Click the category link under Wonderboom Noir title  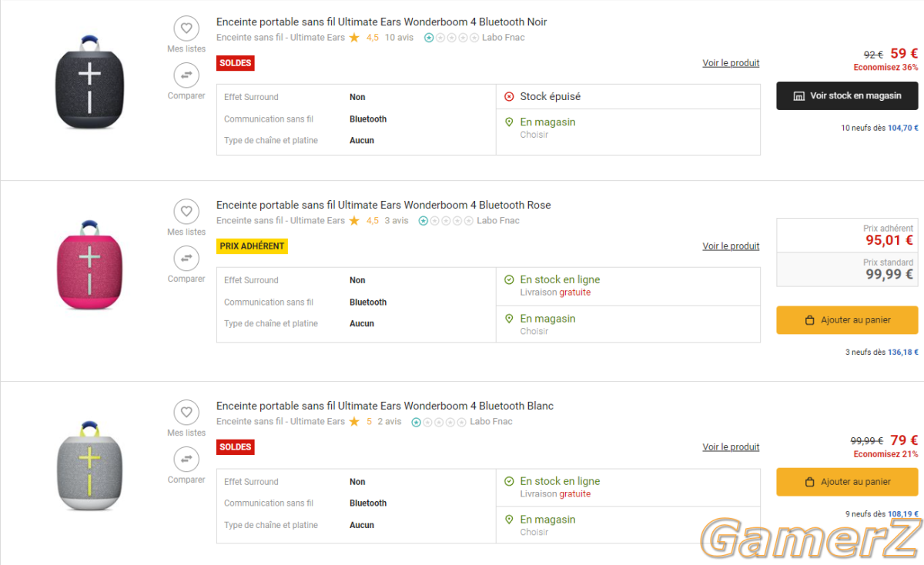point(280,37)
